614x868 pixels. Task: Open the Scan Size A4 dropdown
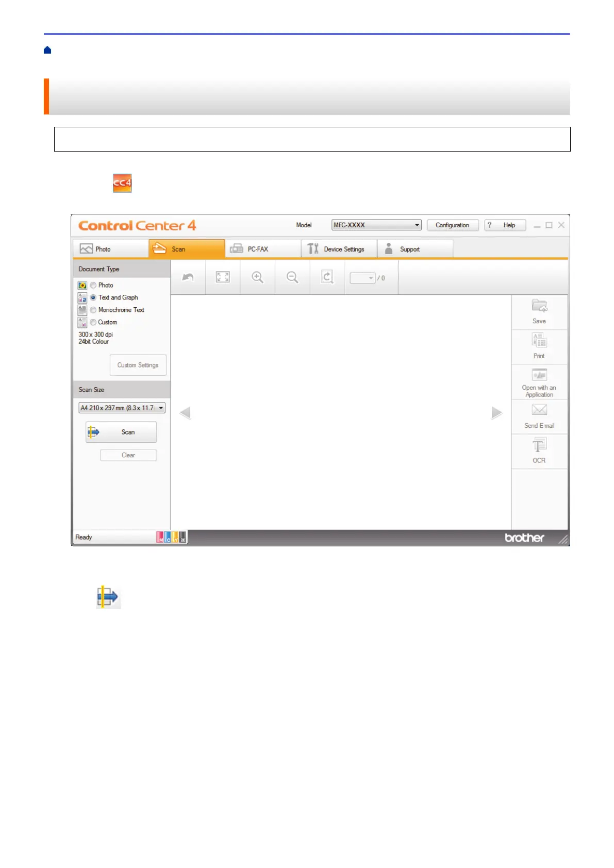(x=122, y=408)
